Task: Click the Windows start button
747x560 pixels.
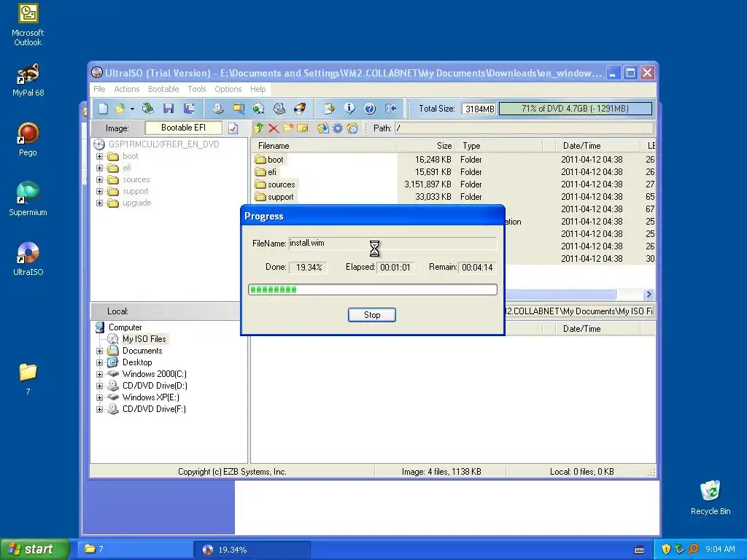Action: pos(34,549)
